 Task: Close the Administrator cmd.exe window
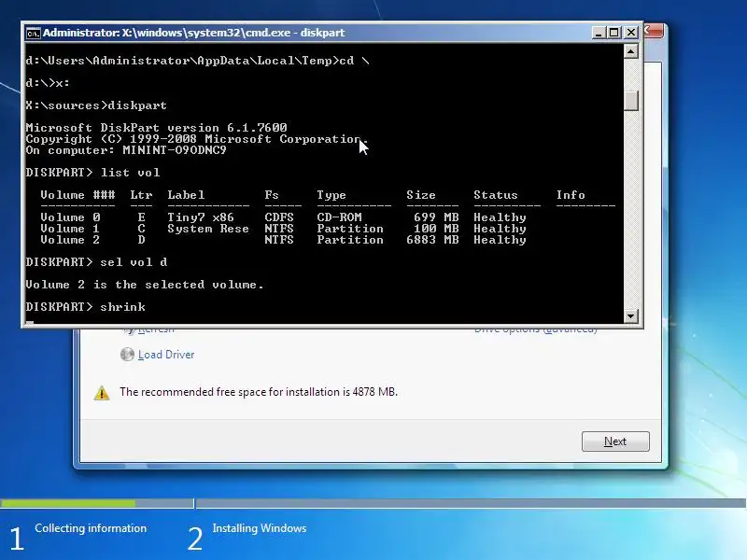(x=631, y=33)
